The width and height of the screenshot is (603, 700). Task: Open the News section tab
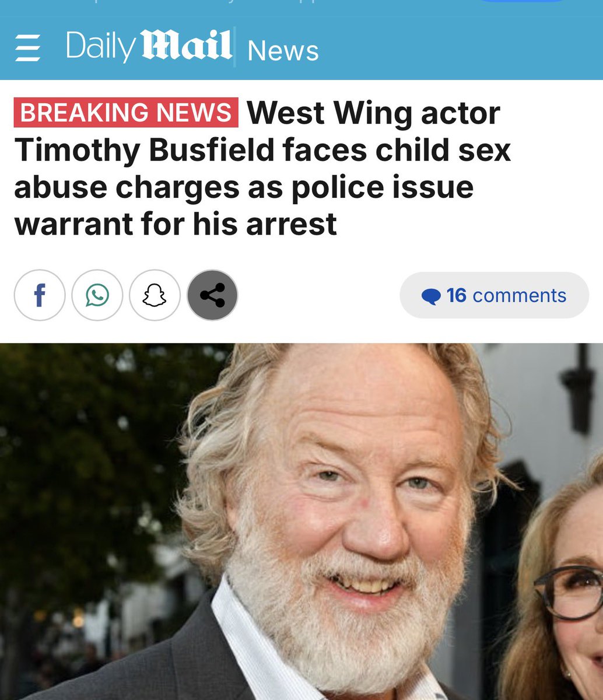tap(283, 50)
